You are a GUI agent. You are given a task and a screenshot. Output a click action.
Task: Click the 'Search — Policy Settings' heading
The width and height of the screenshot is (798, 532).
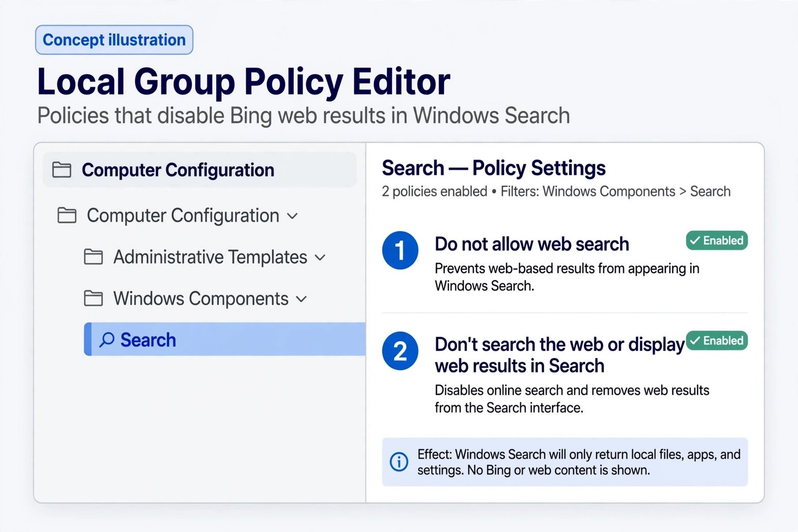[494, 168]
